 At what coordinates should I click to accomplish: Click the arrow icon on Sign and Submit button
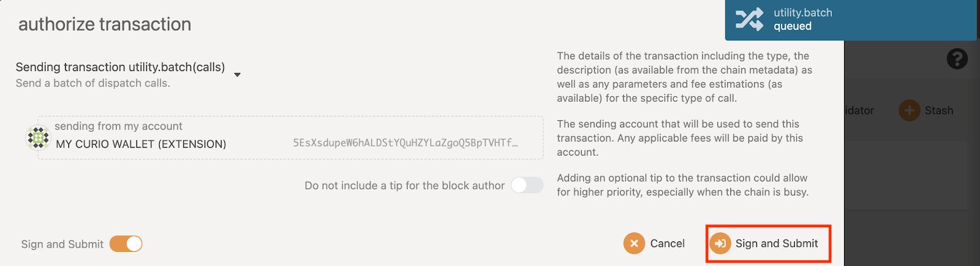(720, 243)
